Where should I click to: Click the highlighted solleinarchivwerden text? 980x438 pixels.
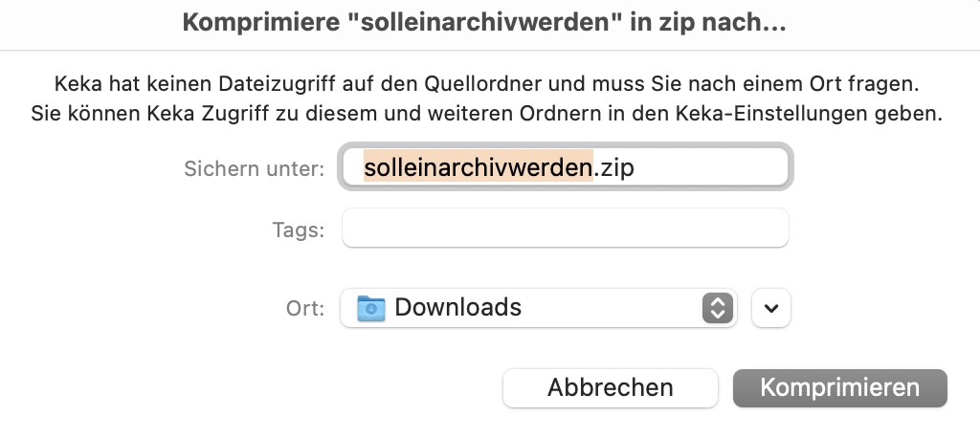479,167
